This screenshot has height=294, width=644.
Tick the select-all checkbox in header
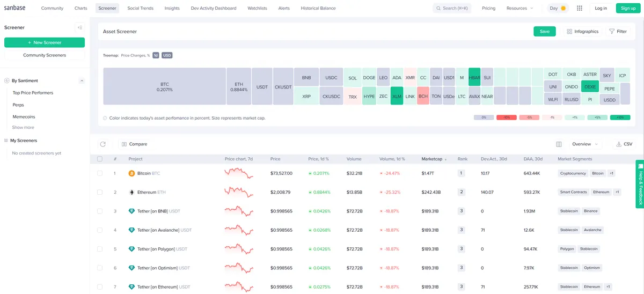coord(99,159)
